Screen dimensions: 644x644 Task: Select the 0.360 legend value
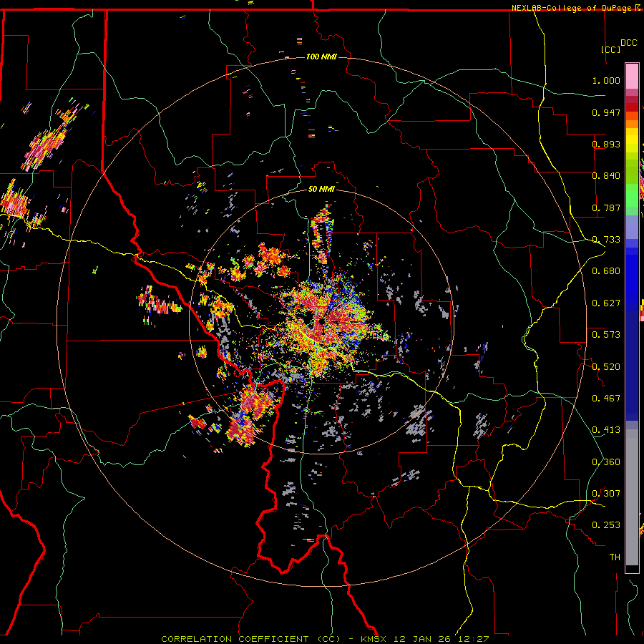pyautogui.click(x=606, y=462)
